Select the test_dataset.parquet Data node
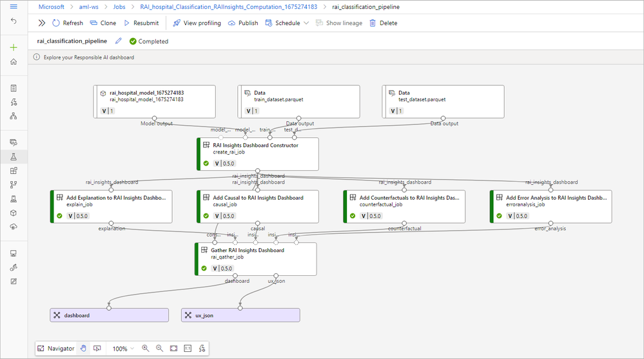Screen dimensions: 644x359 click(443, 101)
